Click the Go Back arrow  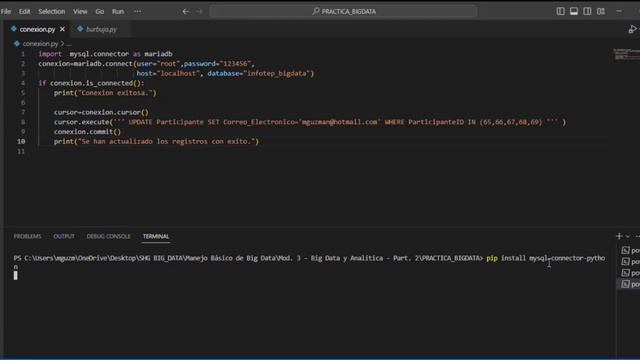tap(186, 11)
